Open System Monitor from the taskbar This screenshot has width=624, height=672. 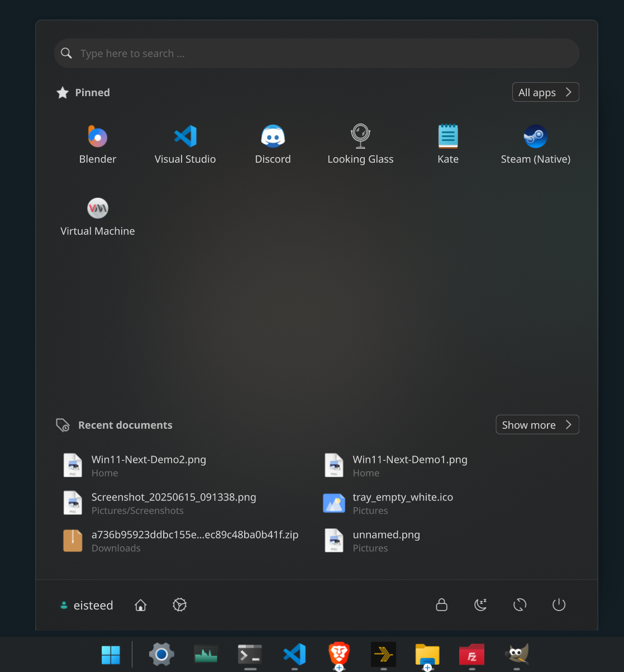point(206,654)
